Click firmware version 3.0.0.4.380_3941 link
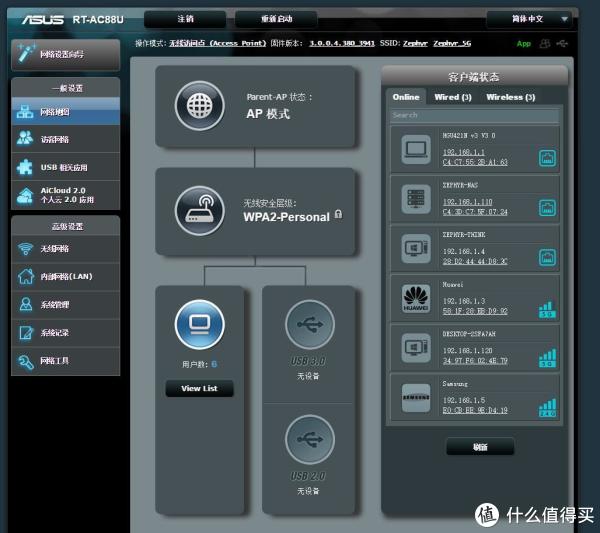 (x=342, y=43)
